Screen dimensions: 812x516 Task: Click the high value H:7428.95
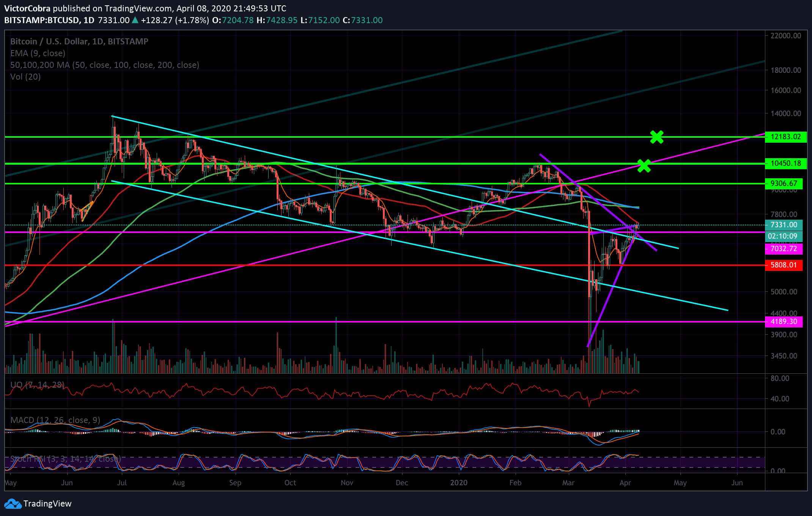pyautogui.click(x=277, y=20)
